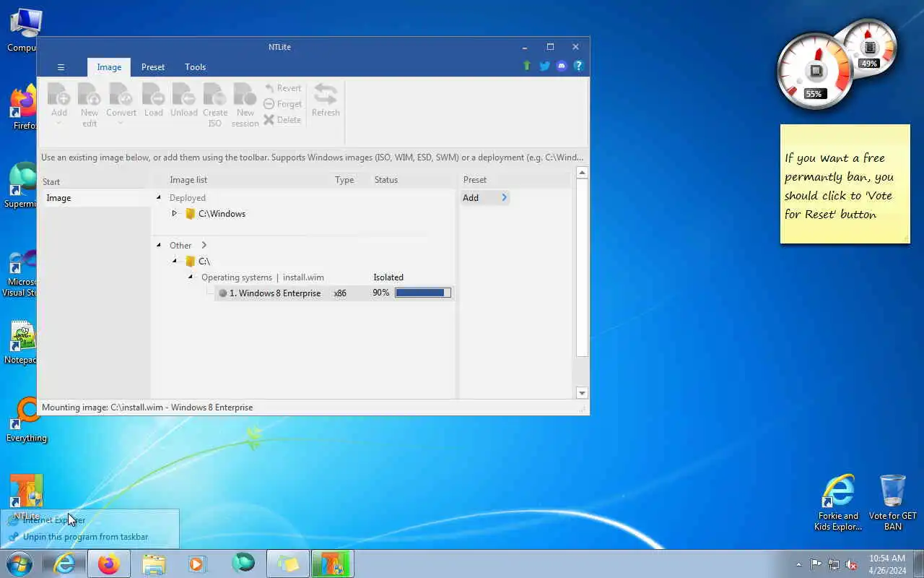
Task: Open File Explorer from taskbar
Action: point(154,564)
